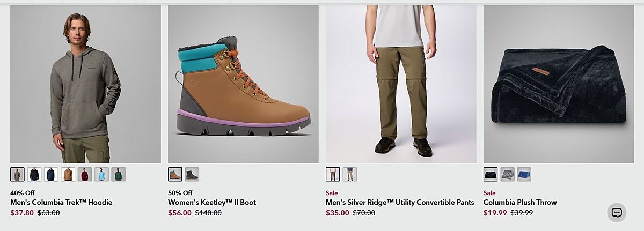Choose the second Silver Ridge pants swatch
Screen dimensions: 644x231
tap(350, 174)
